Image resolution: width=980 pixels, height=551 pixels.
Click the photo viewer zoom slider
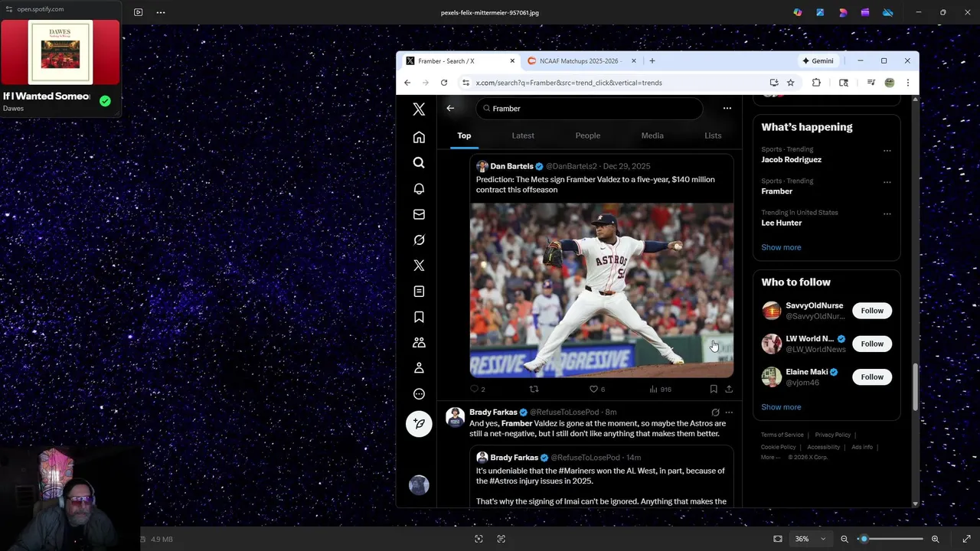(x=890, y=539)
